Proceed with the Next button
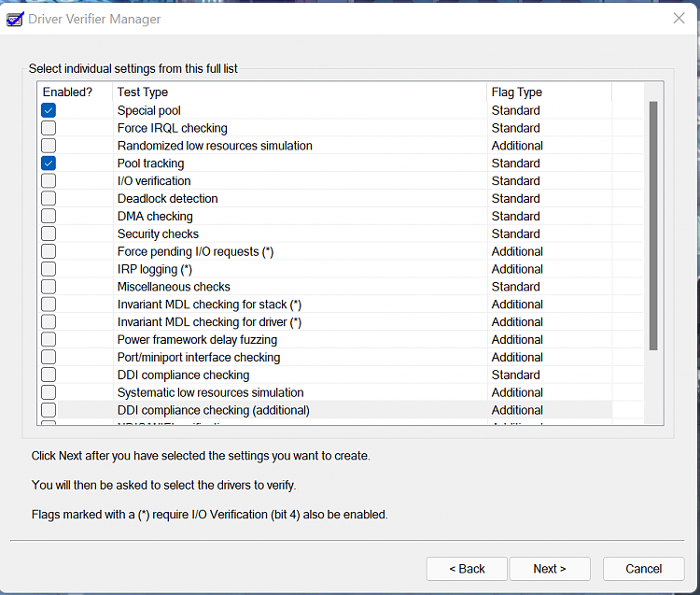 [549, 569]
